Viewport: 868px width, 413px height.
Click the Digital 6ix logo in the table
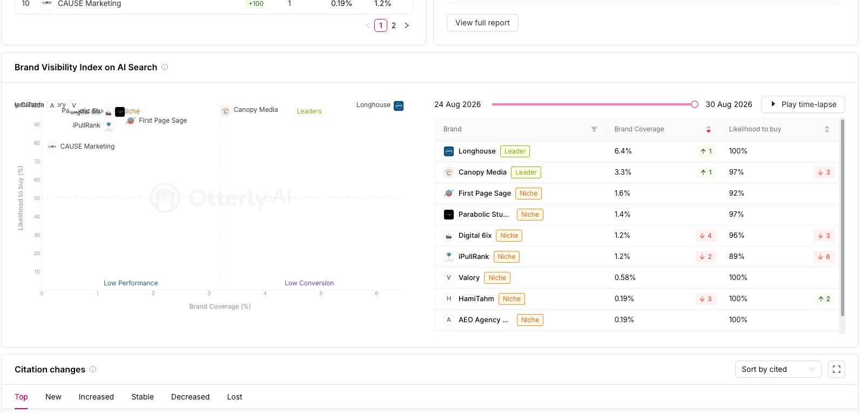449,236
